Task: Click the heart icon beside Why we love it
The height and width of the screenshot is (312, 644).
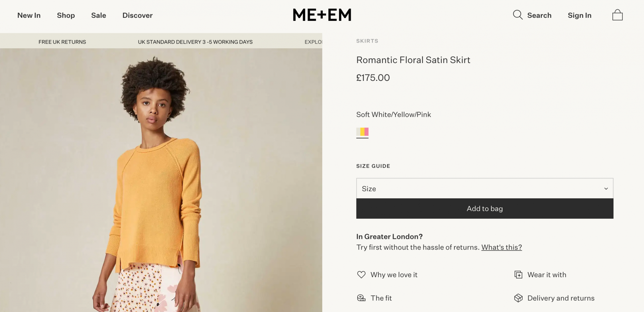Action: [x=361, y=274]
